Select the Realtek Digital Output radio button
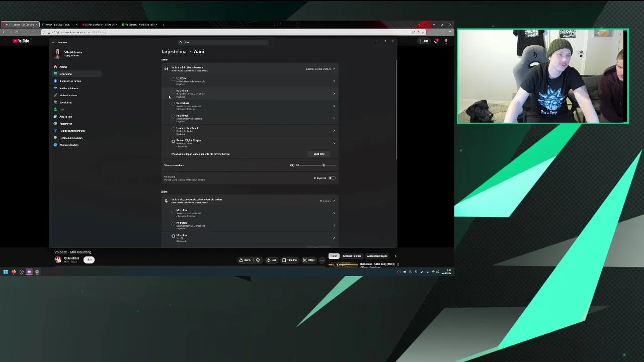Image resolution: width=644 pixels, height=362 pixels. pyautogui.click(x=174, y=141)
